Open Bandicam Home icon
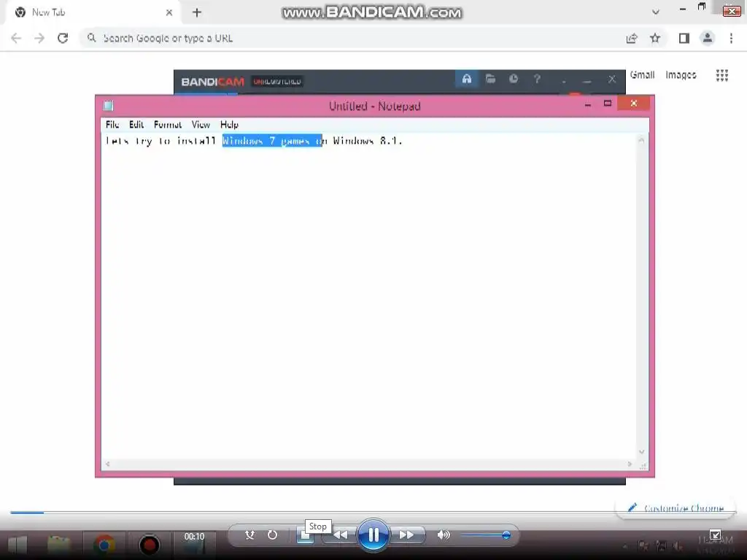 (x=466, y=79)
